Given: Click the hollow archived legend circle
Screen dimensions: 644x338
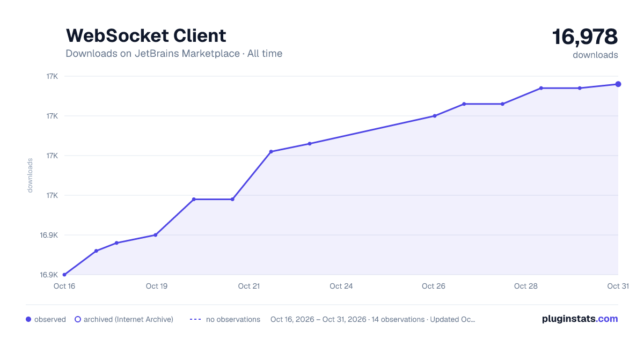Looking at the screenshot, I should (x=78, y=319).
